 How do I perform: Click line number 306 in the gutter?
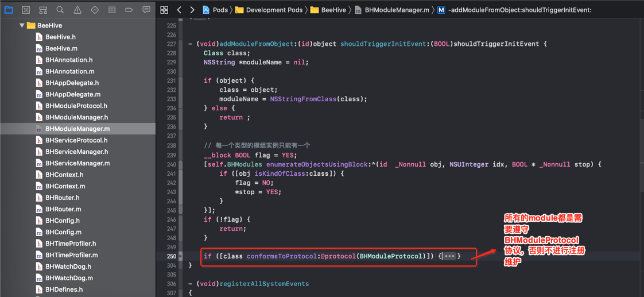coord(172,284)
